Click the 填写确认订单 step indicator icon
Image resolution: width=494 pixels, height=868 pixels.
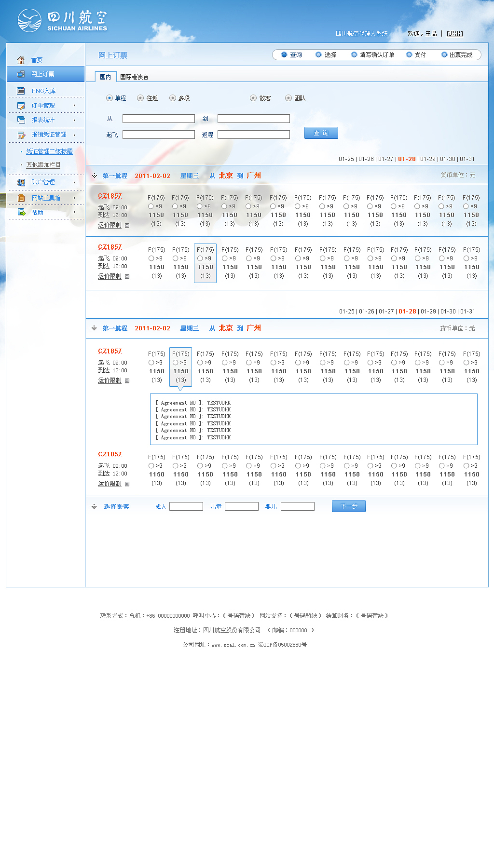pos(354,54)
